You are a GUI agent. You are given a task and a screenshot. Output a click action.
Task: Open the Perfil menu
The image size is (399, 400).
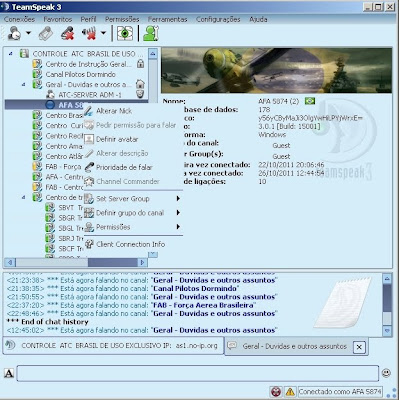88,19
